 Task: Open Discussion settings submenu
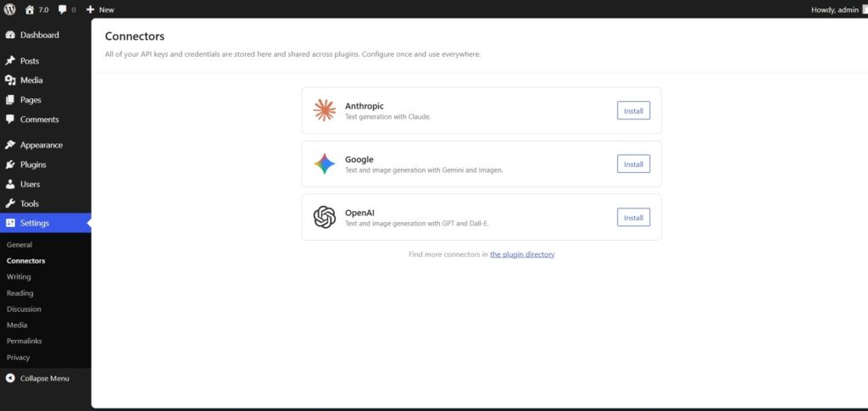tap(24, 308)
